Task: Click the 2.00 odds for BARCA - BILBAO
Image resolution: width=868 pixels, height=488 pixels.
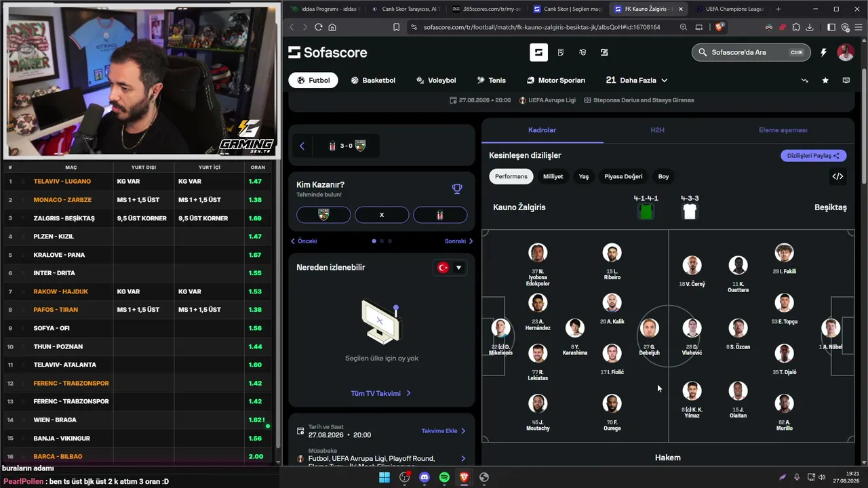Action: (x=256, y=456)
